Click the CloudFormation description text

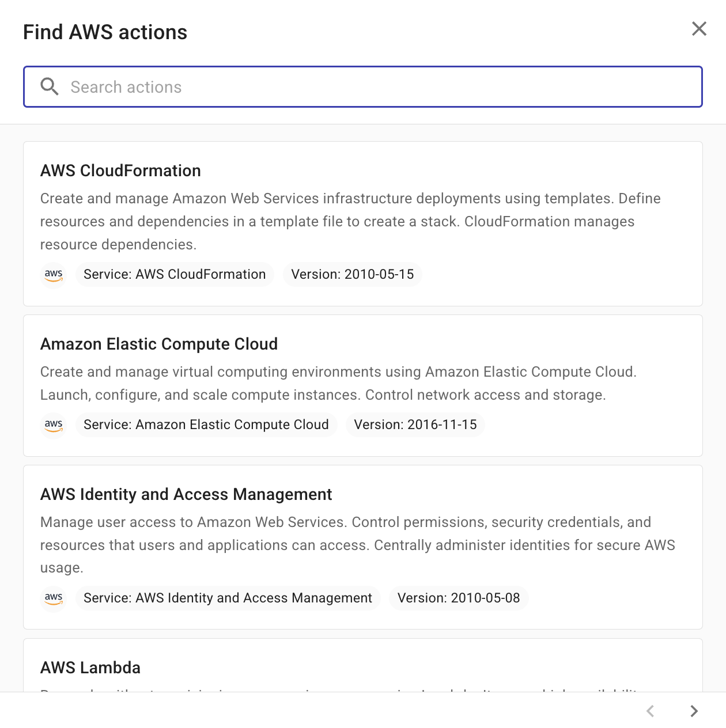[x=350, y=222]
